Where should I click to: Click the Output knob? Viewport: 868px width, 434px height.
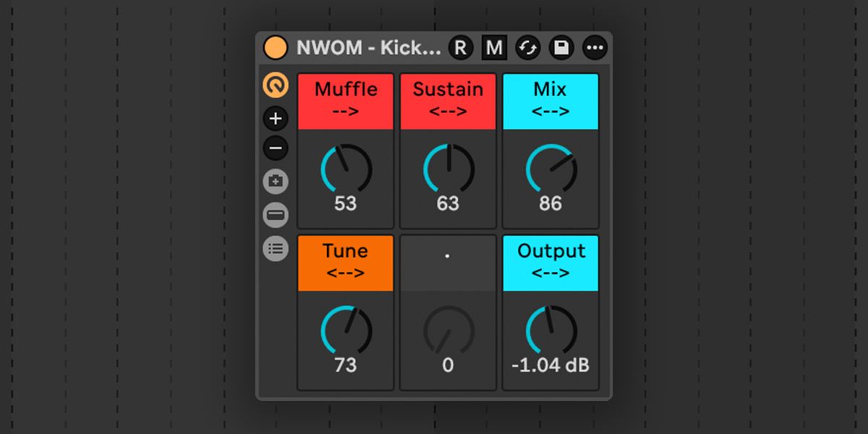(550, 330)
